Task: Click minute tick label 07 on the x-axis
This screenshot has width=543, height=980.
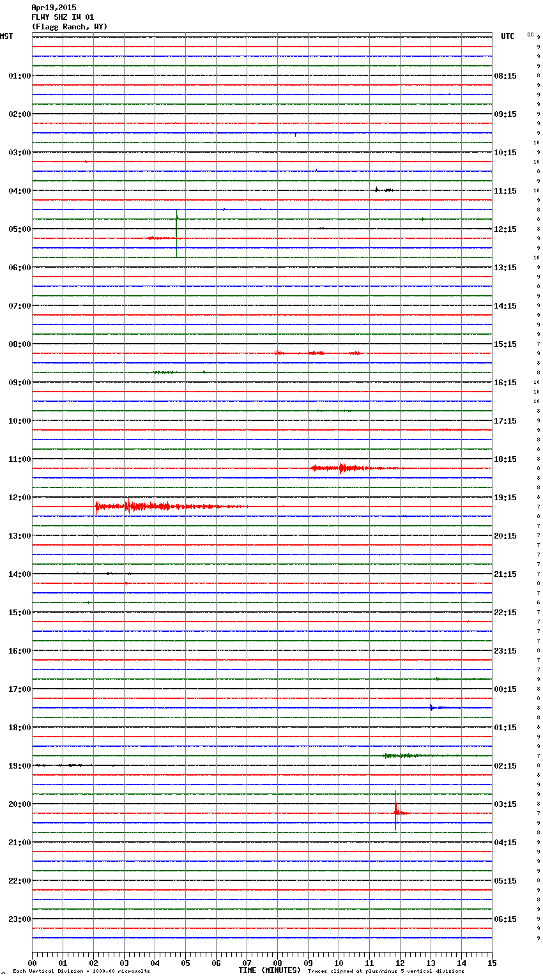Action: pyautogui.click(x=247, y=963)
